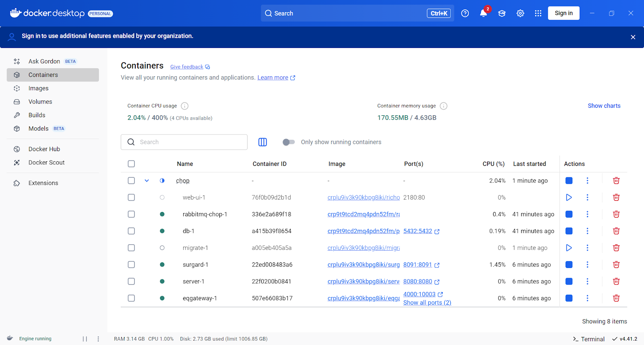Toggle Only show running containers switch
The image size is (644, 345).
pos(289,142)
